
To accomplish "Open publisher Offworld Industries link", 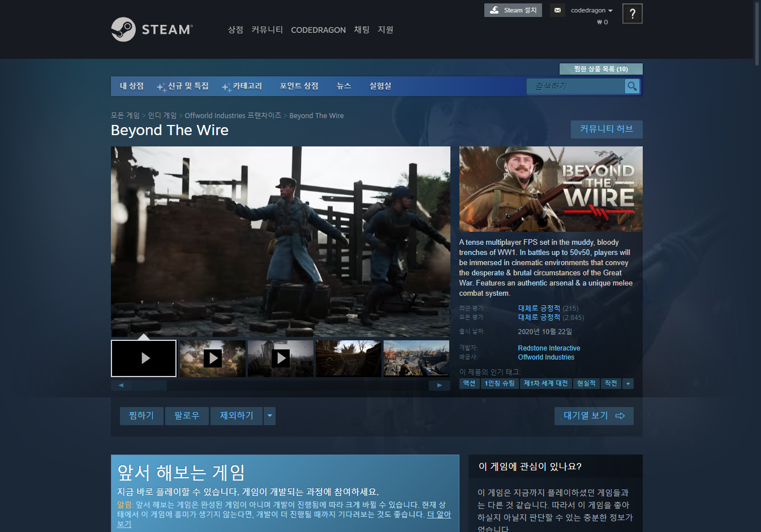I will [546, 357].
